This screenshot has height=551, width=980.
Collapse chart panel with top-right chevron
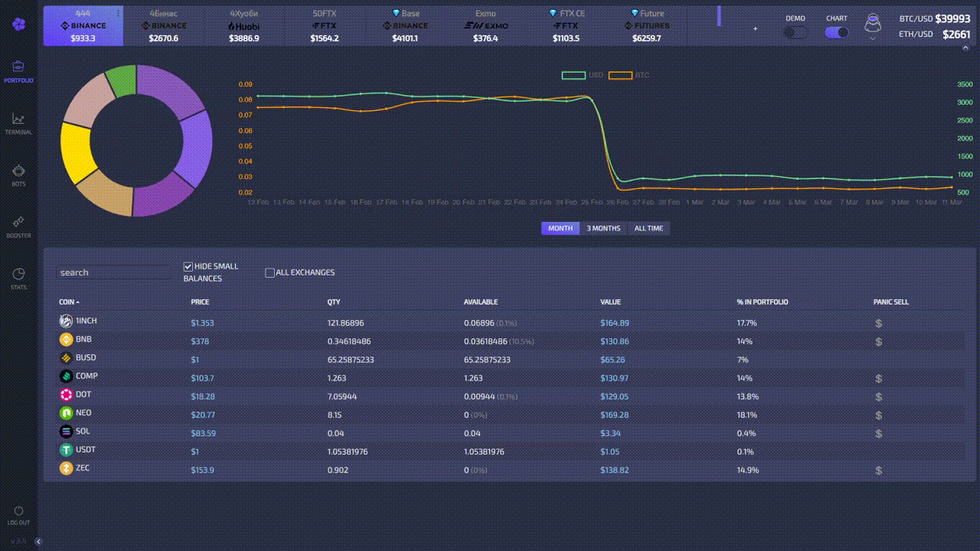[966, 47]
